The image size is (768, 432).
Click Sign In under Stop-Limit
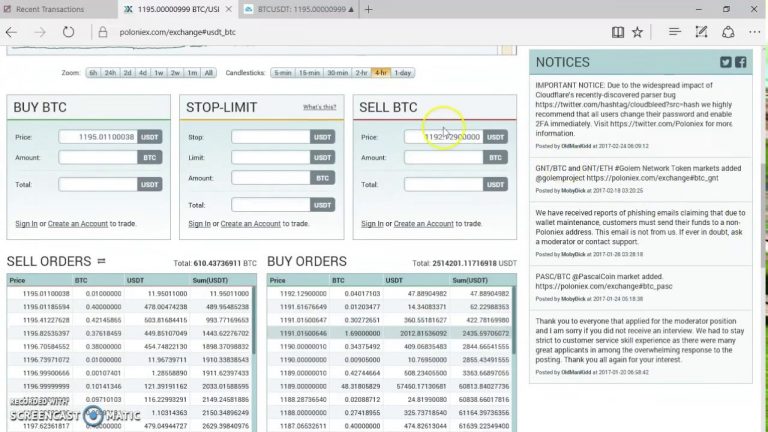(199, 224)
